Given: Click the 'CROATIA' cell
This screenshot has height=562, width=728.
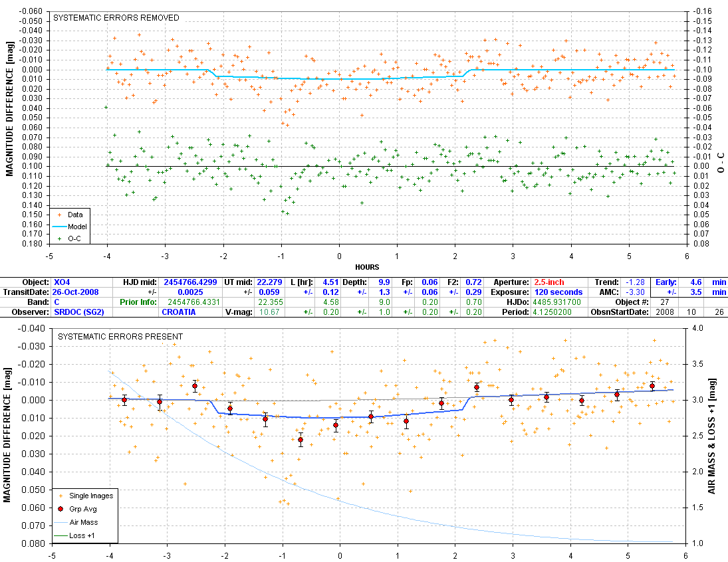Looking at the screenshot, I should click(x=179, y=312).
